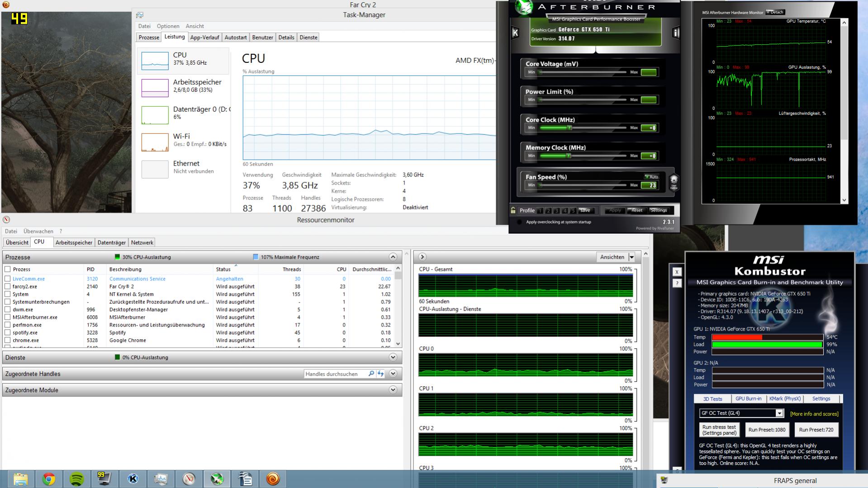Image resolution: width=868 pixels, height=488 pixels.
Task: Select Afterburner profile slot 5
Action: point(573,211)
